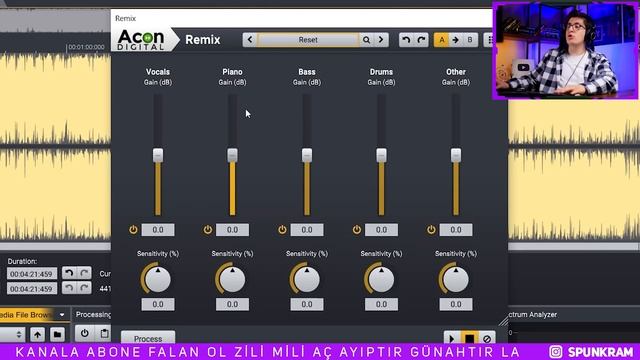Select A comparison setting

[x=441, y=40]
